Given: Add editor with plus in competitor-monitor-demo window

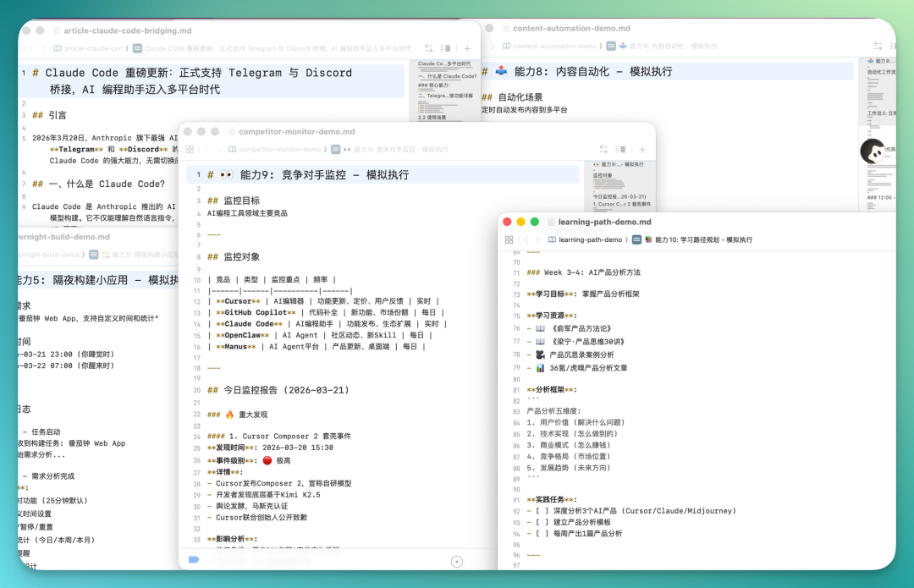Looking at the screenshot, I should [641, 150].
